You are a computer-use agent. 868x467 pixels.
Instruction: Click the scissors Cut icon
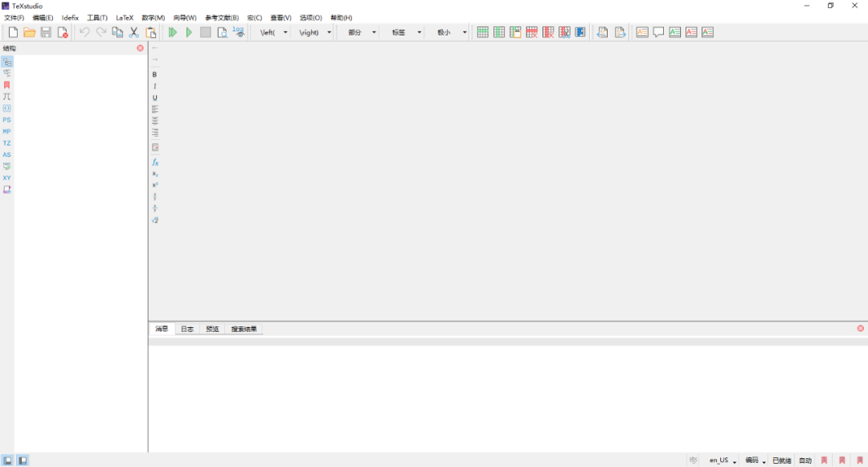tap(134, 32)
